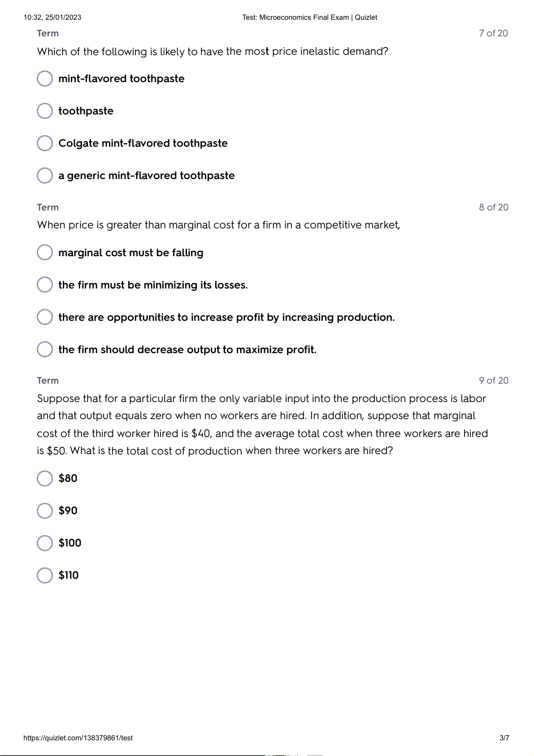Choose 'the firm must be minimizing its losses'
This screenshot has width=534, height=756.
click(45, 285)
